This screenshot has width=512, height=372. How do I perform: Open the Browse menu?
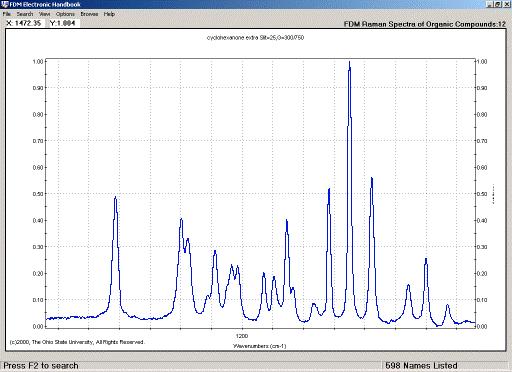pos(89,14)
